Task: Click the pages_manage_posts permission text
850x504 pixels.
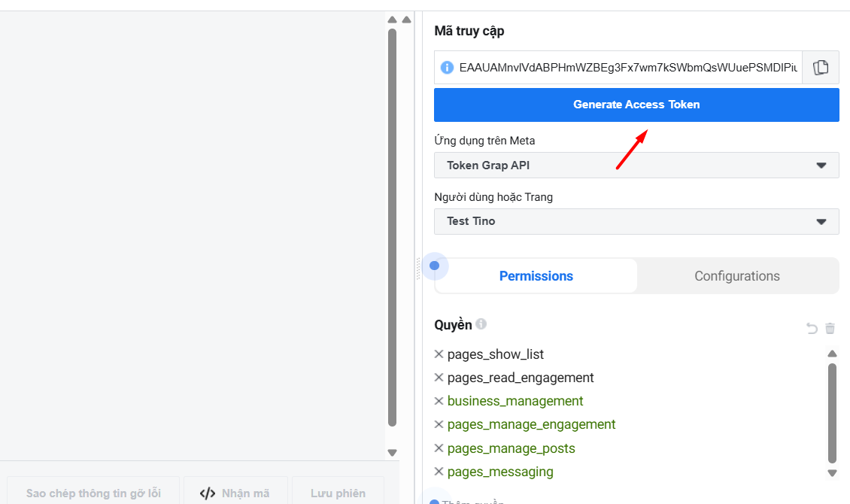Action: [x=512, y=448]
